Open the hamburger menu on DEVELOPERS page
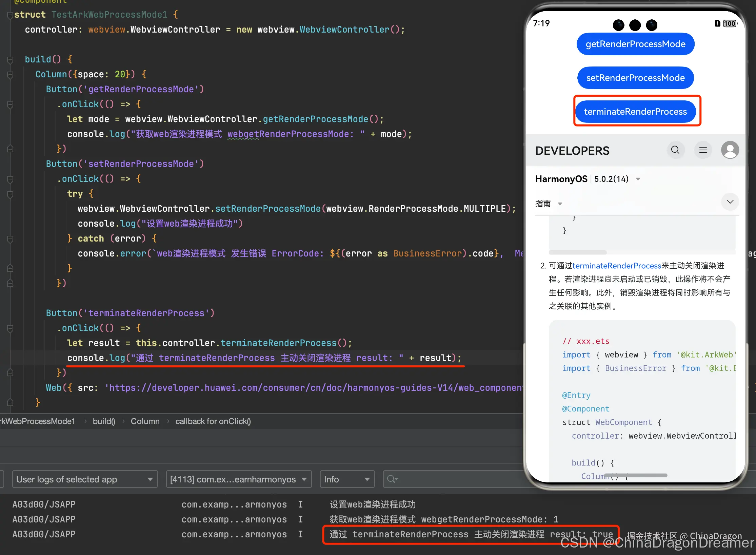This screenshot has width=756, height=555. pyautogui.click(x=703, y=150)
